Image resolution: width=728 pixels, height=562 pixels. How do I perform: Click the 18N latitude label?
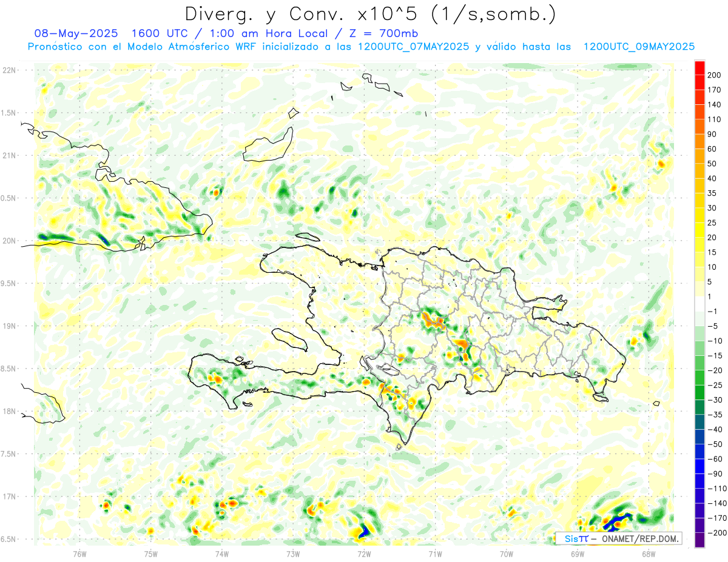(x=8, y=412)
